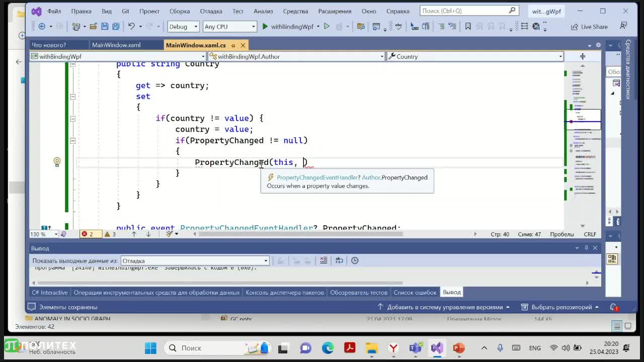The image size is (644, 362).
Task: Open the Country member dropdown
Action: 475,56
